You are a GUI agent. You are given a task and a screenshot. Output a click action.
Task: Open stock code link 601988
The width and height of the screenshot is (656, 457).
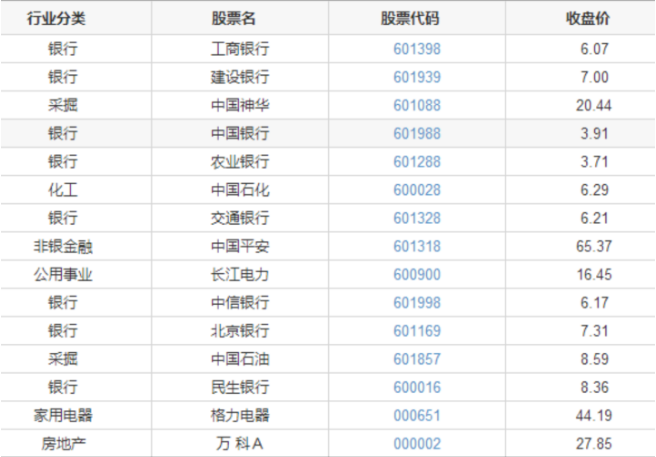[417, 134]
